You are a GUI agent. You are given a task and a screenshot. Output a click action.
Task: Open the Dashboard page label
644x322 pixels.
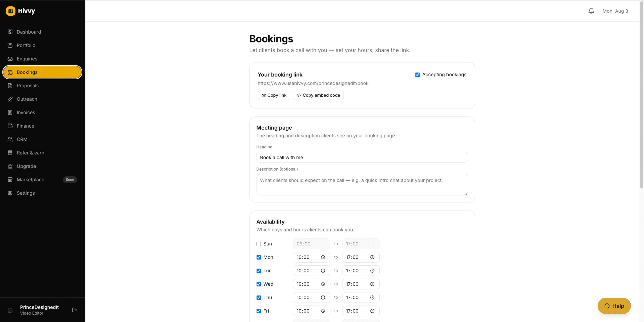(29, 32)
